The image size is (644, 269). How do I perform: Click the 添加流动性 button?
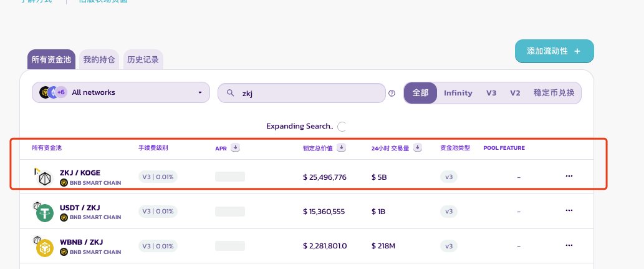(x=554, y=51)
